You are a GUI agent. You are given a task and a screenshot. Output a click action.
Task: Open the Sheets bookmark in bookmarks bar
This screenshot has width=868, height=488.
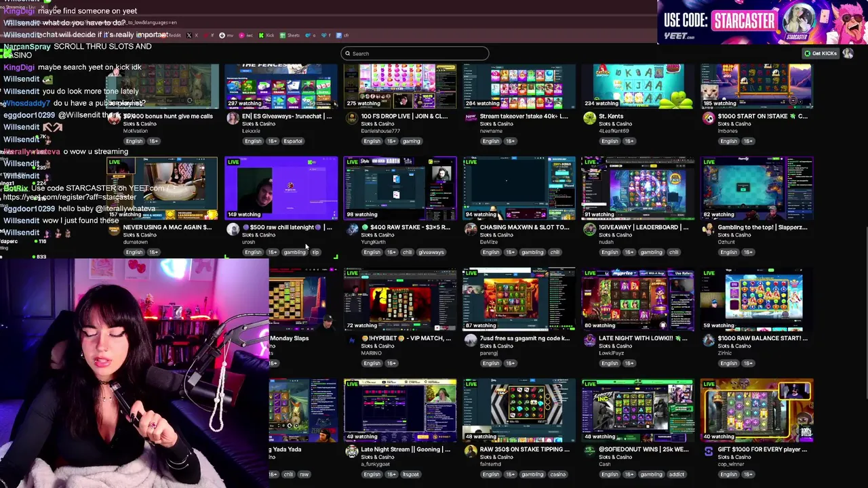(290, 35)
